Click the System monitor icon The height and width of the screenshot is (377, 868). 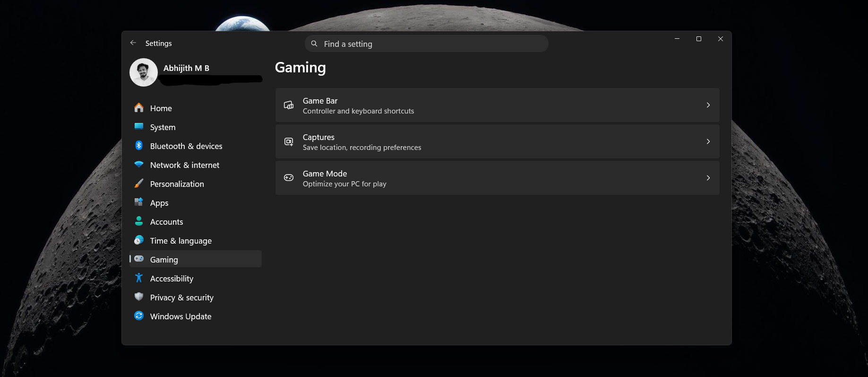[x=139, y=126]
